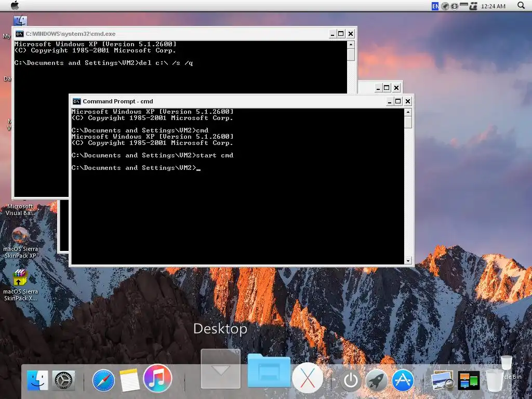This screenshot has height=399, width=532.
Task: Open System Preferences gear in the dock
Action: pyautogui.click(x=63, y=380)
